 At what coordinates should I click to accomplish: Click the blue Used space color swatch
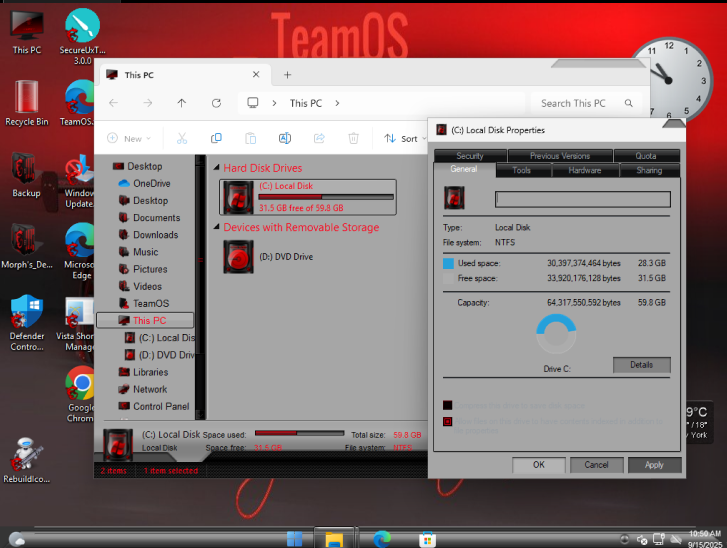coord(448,263)
